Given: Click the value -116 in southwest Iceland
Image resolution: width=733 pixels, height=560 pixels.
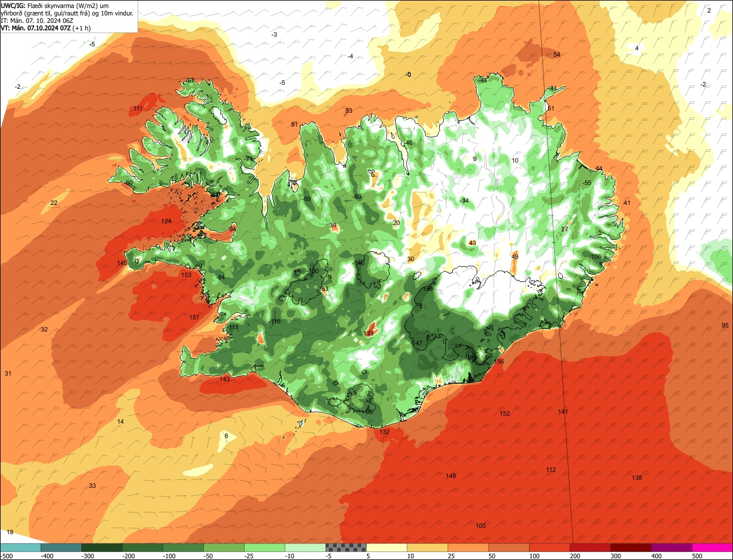Looking at the screenshot, I should pyautogui.click(x=275, y=321).
